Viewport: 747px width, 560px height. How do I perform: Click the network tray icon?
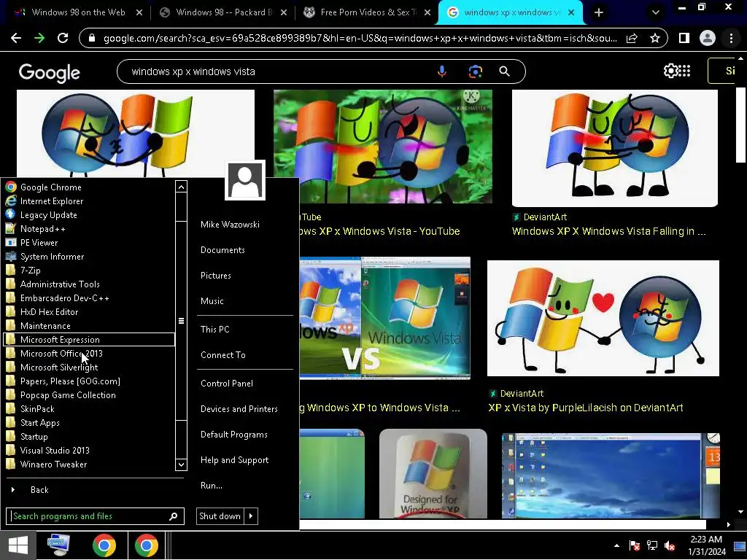pos(652,545)
